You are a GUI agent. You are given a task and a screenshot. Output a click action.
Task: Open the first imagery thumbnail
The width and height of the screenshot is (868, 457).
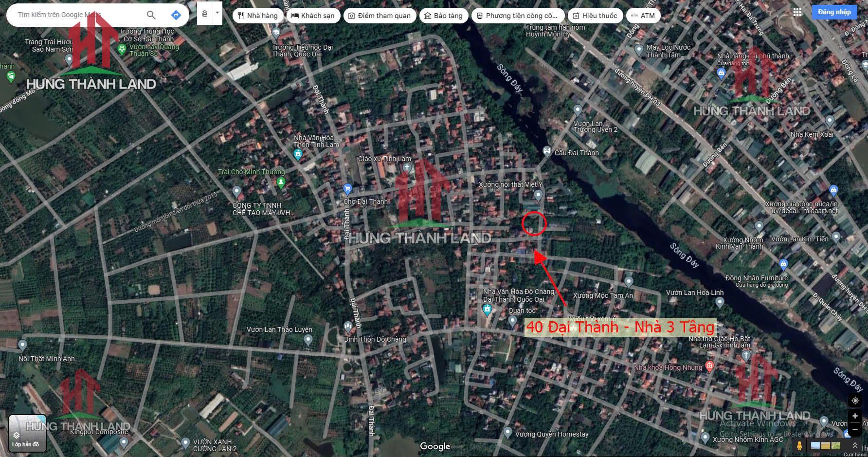[x=815, y=445]
